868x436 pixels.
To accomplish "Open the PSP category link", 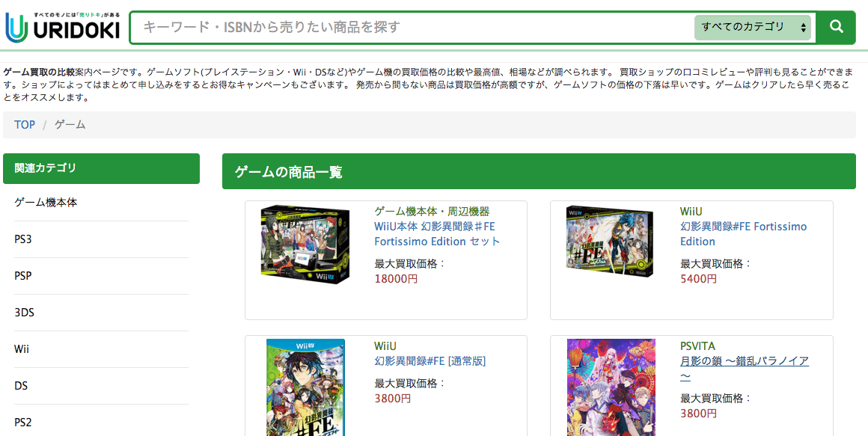I will coord(22,275).
